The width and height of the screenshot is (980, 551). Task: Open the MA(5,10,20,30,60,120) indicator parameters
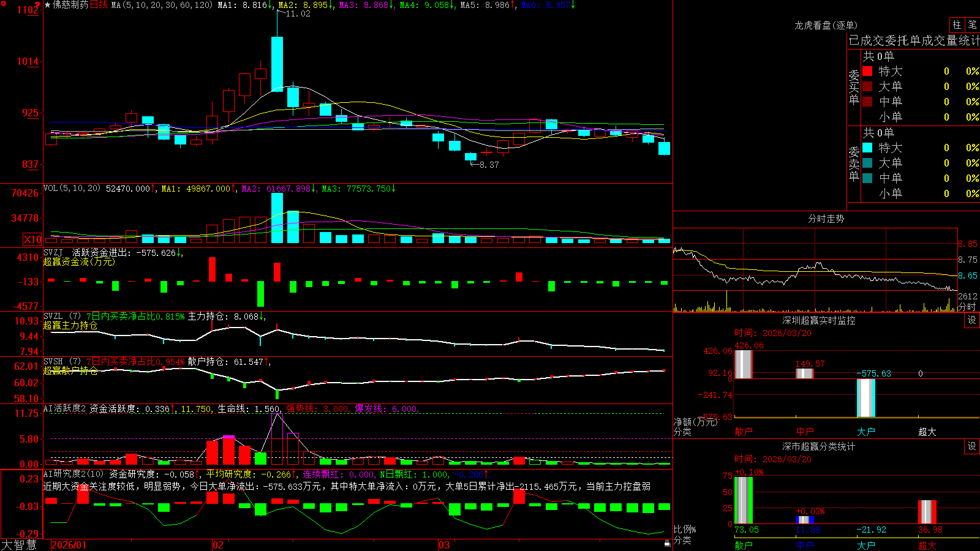[162, 5]
